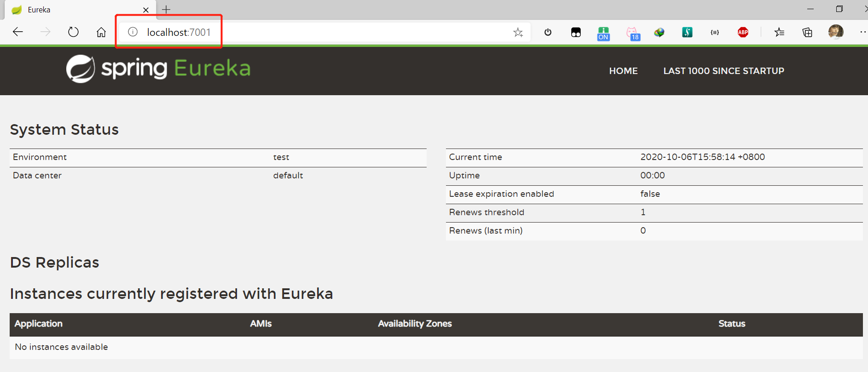The height and width of the screenshot is (372, 868).
Task: Close the Eureka browser tab
Action: pyautogui.click(x=146, y=10)
